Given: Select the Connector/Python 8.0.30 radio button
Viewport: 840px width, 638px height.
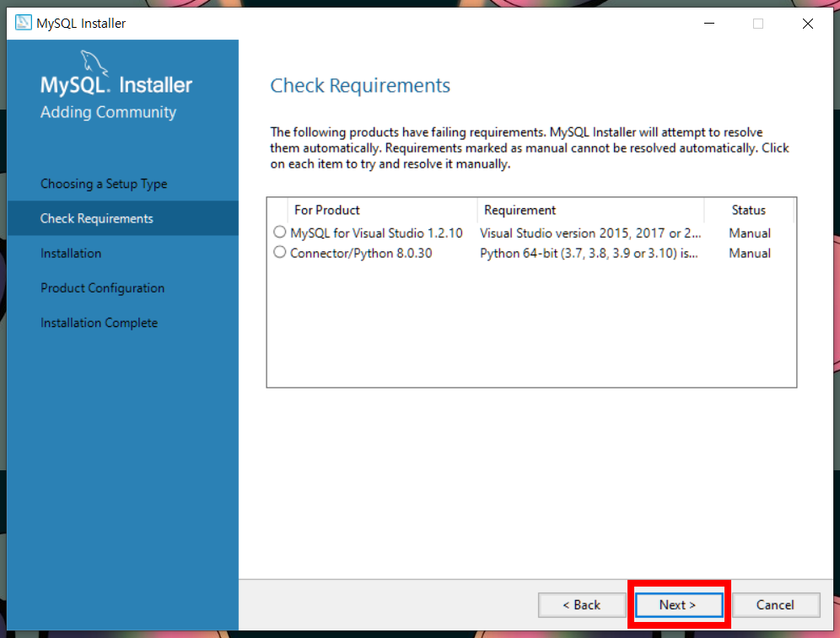Looking at the screenshot, I should (280, 251).
